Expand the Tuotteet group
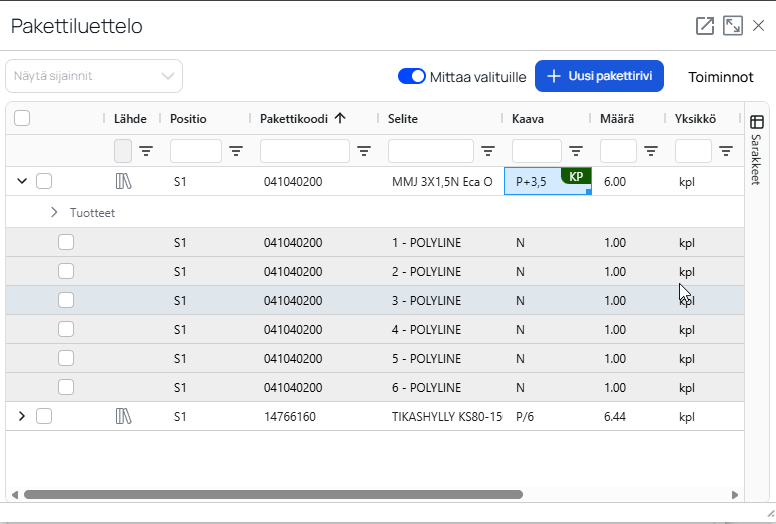The width and height of the screenshot is (776, 524). (x=54, y=212)
